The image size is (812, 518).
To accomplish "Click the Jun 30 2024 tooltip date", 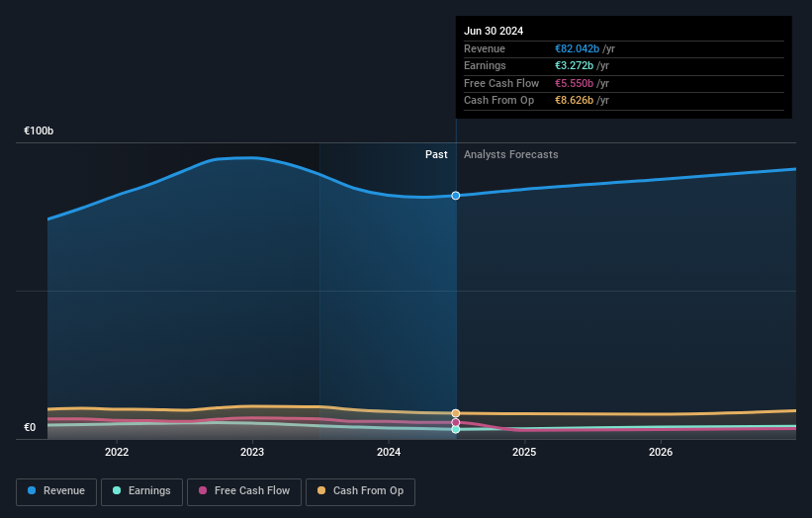I will pyautogui.click(x=494, y=31).
